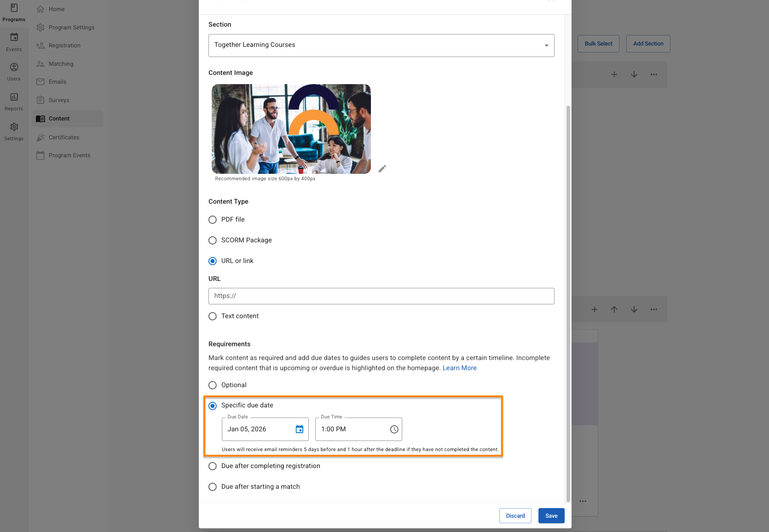Go to Certificates in the sidebar menu
The height and width of the screenshot is (532, 769).
[x=64, y=137]
